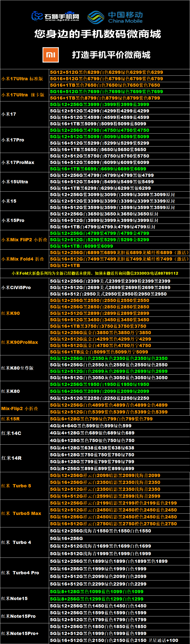
Task: Click the 小米15Ultra model label
Action: click(15, 182)
